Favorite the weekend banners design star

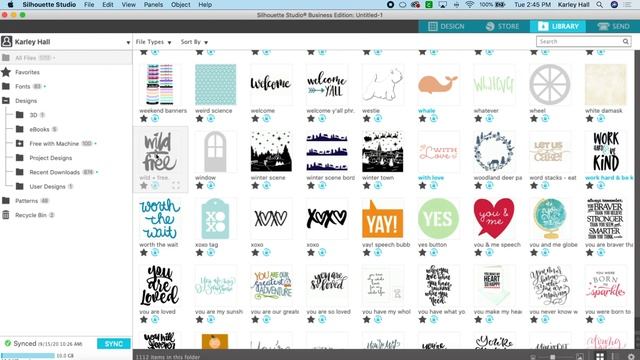(144, 118)
